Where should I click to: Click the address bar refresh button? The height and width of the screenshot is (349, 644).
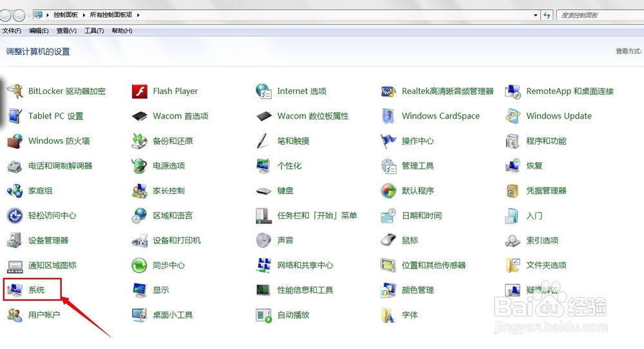click(547, 15)
